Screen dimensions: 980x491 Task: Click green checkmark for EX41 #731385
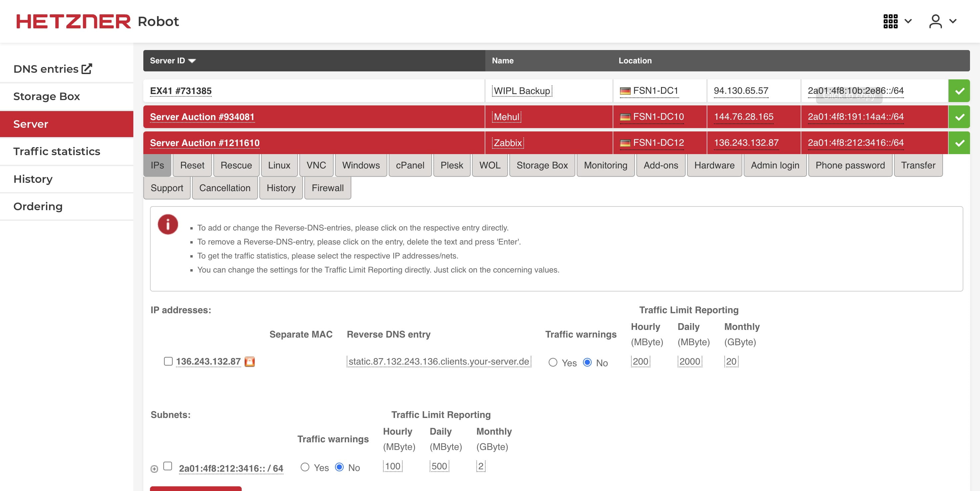(959, 91)
